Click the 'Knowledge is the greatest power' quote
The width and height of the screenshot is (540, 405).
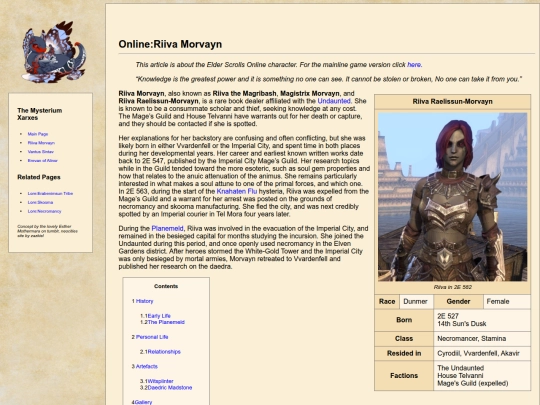[329, 79]
